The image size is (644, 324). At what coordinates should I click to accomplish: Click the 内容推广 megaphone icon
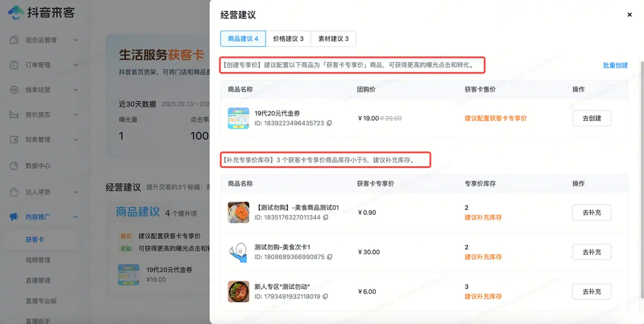pyautogui.click(x=14, y=217)
